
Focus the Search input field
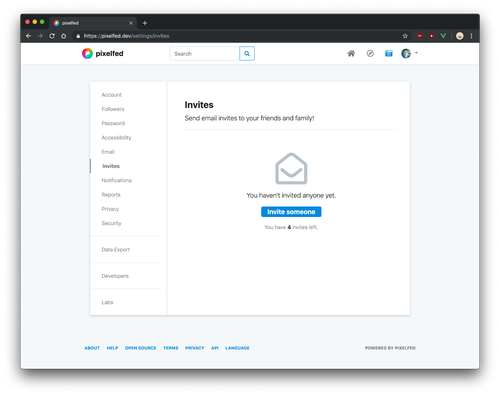coord(205,53)
